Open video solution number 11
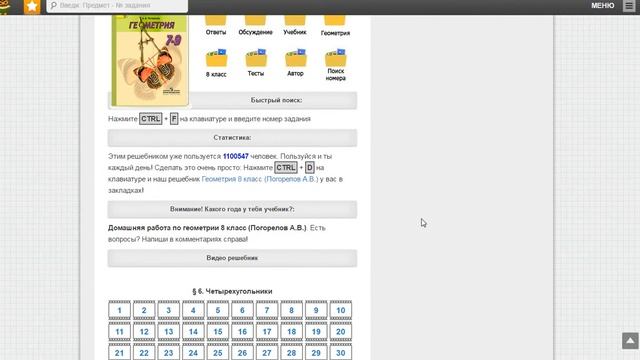Viewport: 640px width, 360px height. [x=120, y=331]
